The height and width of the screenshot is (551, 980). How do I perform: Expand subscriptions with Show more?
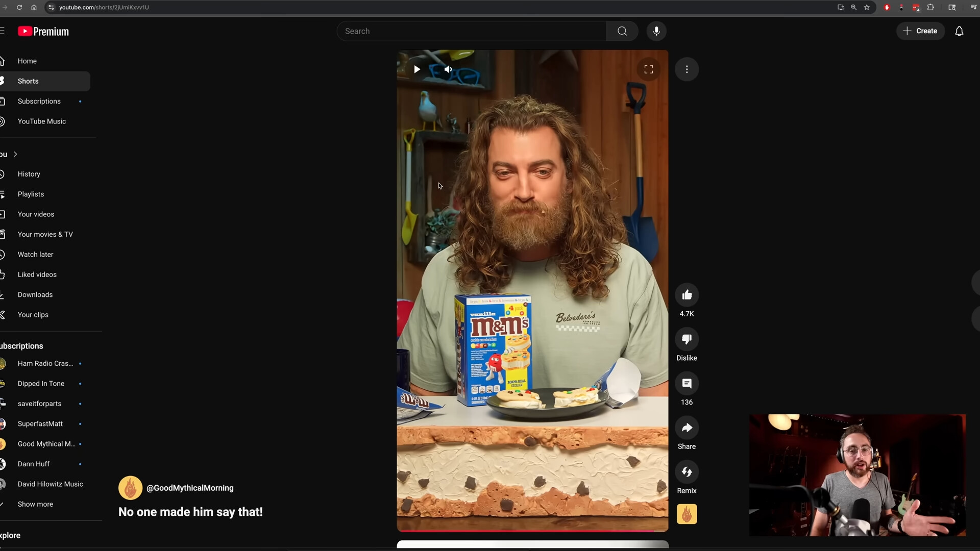(35, 504)
